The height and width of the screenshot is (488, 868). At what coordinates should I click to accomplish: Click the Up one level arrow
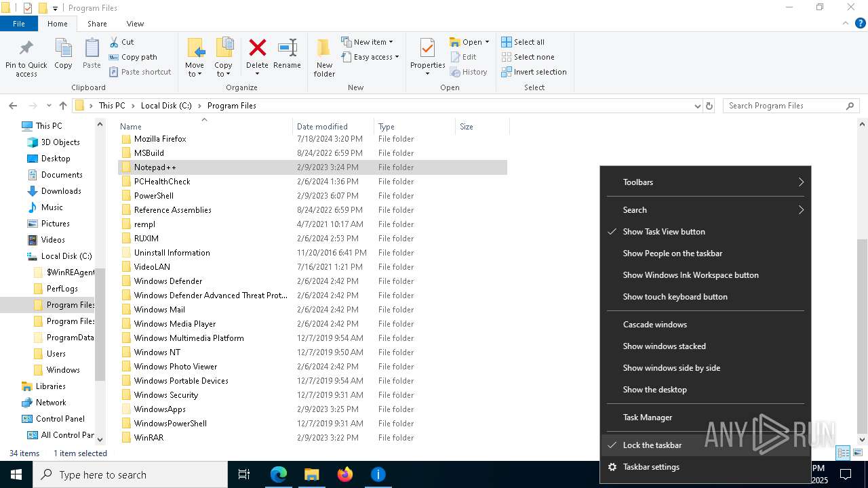[63, 106]
